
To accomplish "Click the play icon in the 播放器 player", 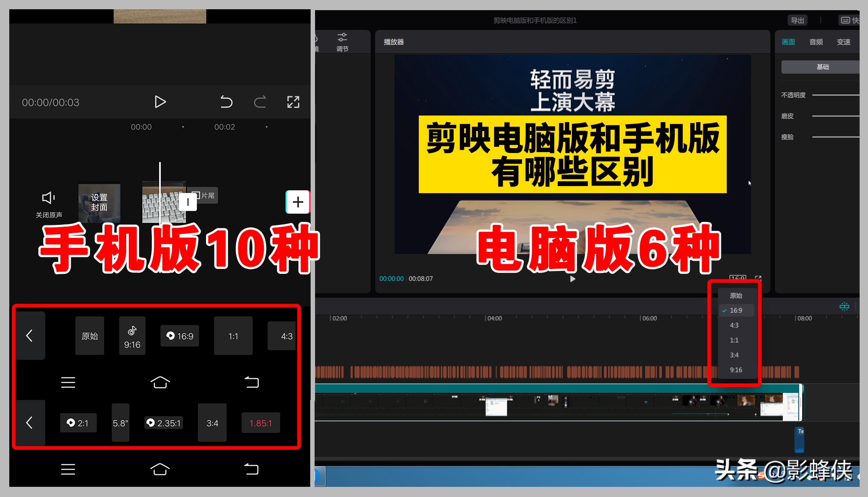I will (572, 279).
